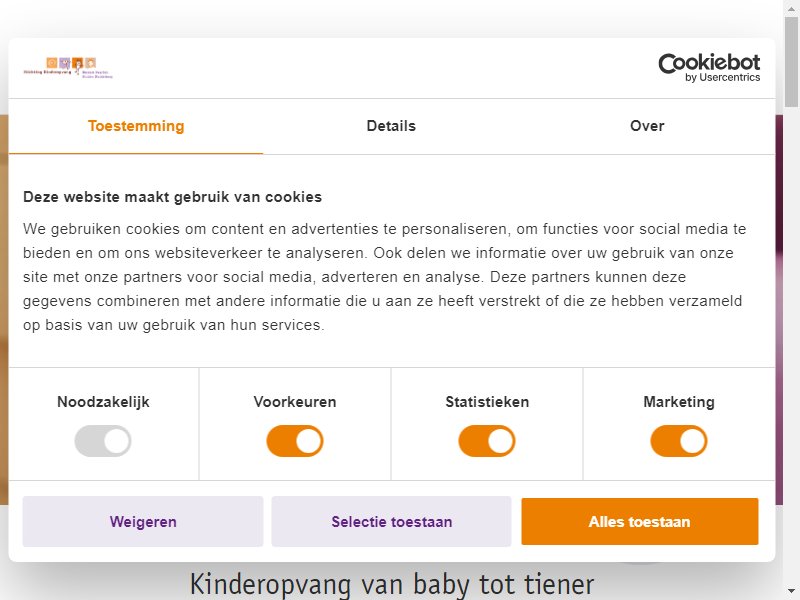Select the Toestemming tab
800x600 pixels.
point(136,126)
